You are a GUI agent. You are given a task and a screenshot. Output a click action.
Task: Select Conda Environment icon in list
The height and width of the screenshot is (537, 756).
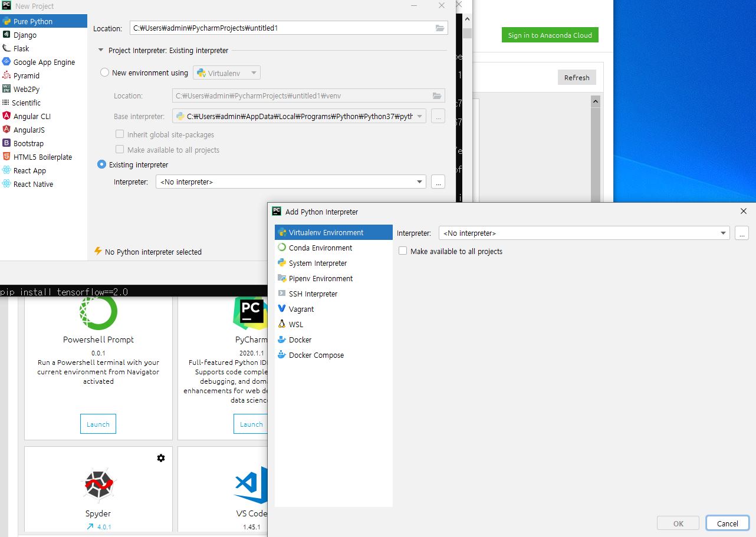click(x=282, y=248)
